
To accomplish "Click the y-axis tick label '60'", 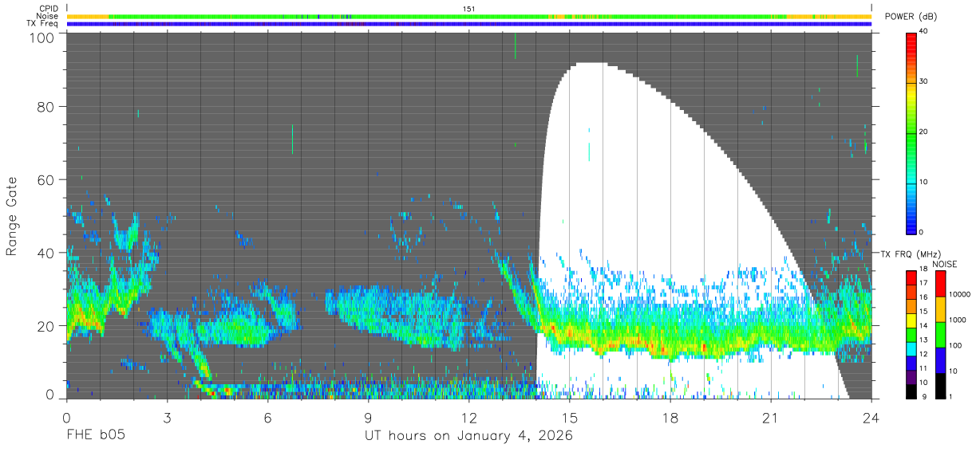I will point(46,179).
